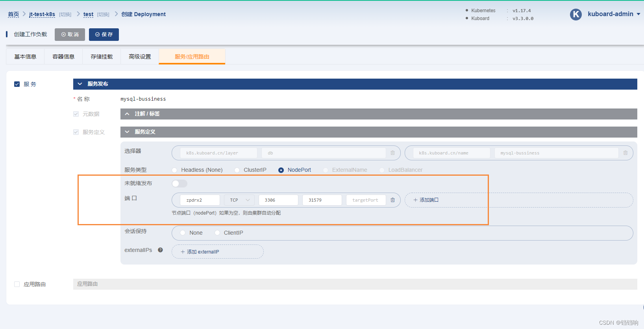Delete the k8s.kuboard.cn/name selector row
Viewport: 644px width, 329px height.
pyautogui.click(x=625, y=153)
